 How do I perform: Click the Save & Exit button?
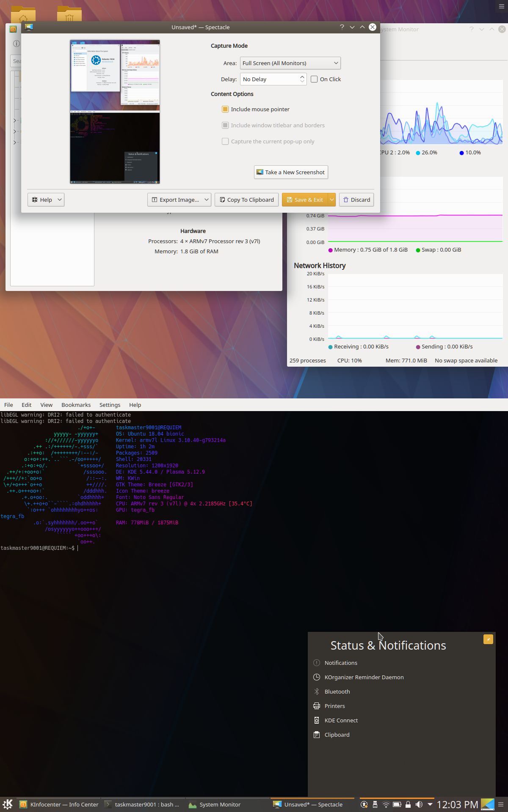pyautogui.click(x=305, y=200)
